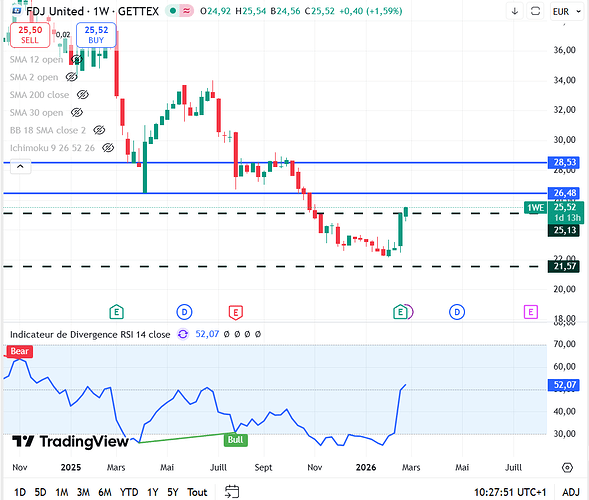The height and width of the screenshot is (500, 589).
Task: Open the future blue dividend marker in May 2026
Action: tap(457, 312)
